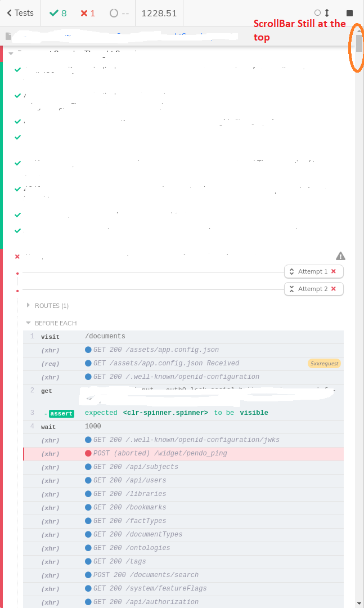Screen dimensions: 364x608
Task: Click the blue dot beside /tags
Action: [88, 561]
